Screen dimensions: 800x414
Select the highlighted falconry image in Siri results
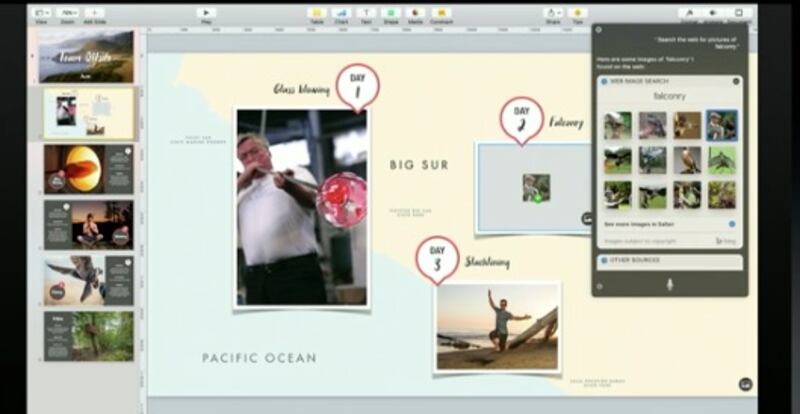[722, 125]
